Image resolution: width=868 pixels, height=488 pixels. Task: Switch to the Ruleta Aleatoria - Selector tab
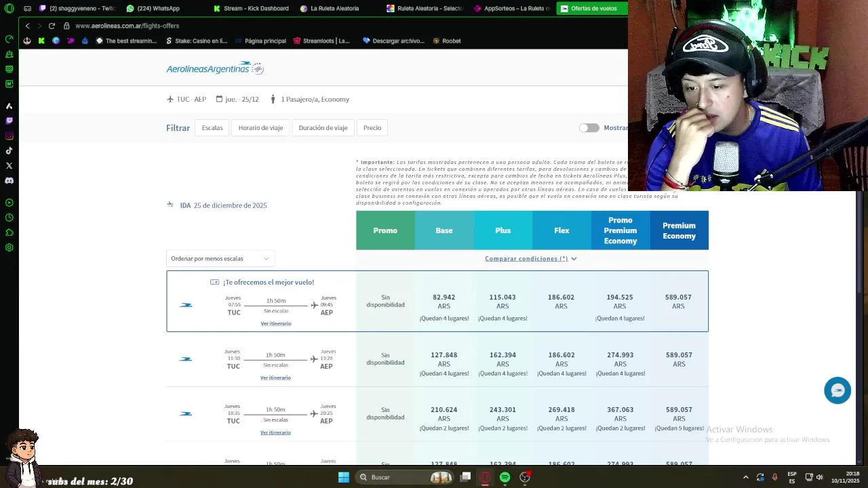tap(425, 8)
